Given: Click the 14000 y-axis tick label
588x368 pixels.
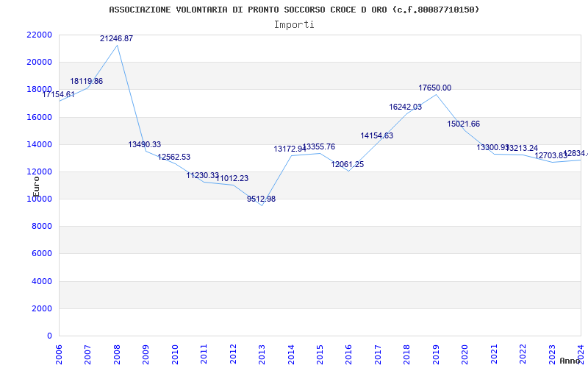Looking at the screenshot, I should click(39, 144).
